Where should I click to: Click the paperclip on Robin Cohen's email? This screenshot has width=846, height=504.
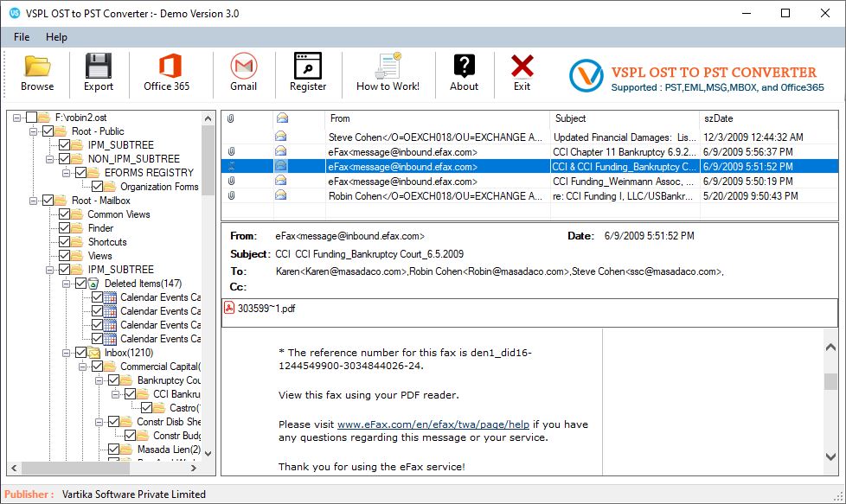pos(231,195)
